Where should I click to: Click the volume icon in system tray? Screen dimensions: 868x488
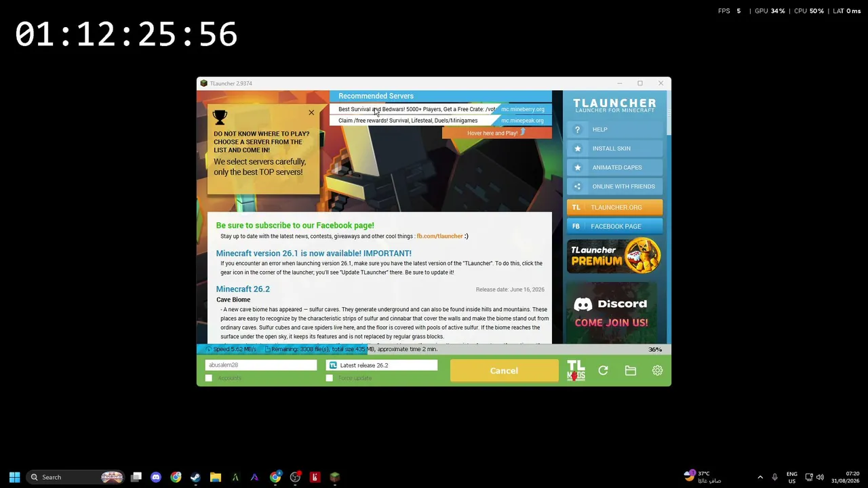click(x=820, y=477)
